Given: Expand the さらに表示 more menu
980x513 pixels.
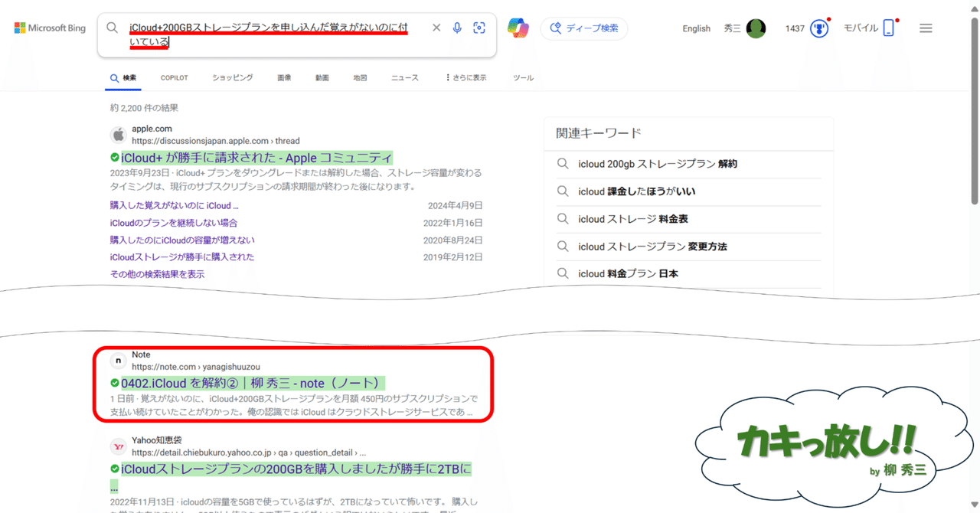Looking at the screenshot, I should [466, 77].
